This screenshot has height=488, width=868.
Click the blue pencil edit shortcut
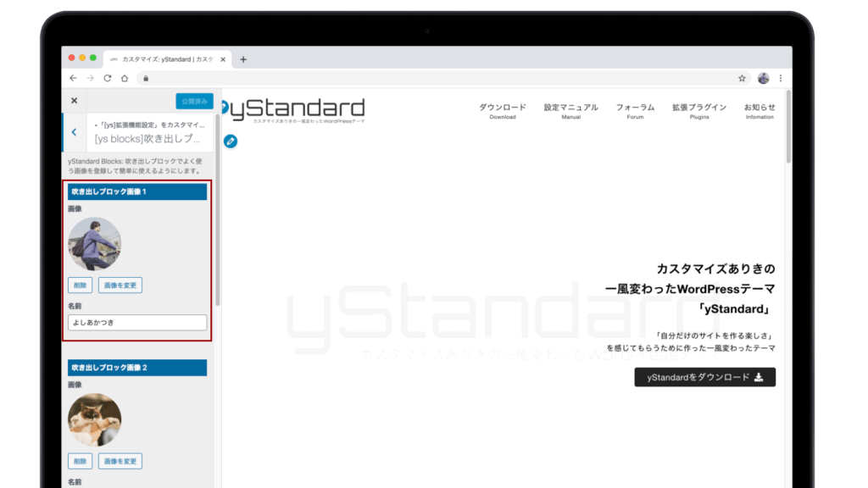[231, 141]
